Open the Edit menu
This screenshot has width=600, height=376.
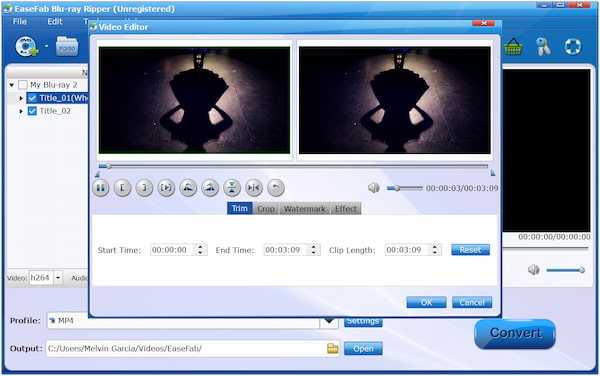[55, 21]
